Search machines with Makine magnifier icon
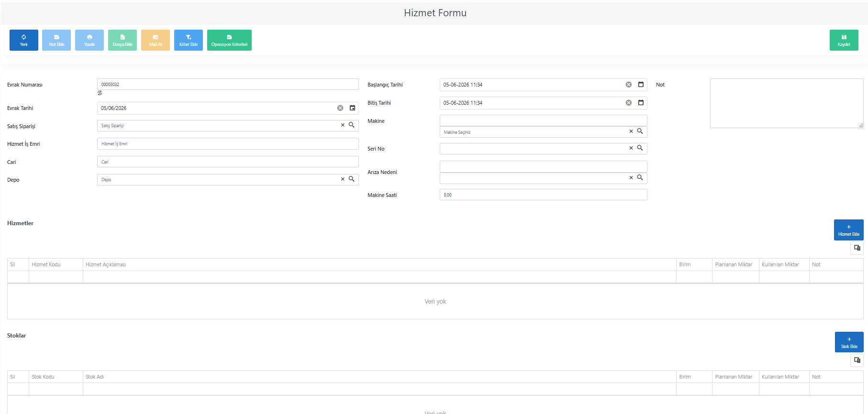This screenshot has height=414, width=868. (x=640, y=131)
